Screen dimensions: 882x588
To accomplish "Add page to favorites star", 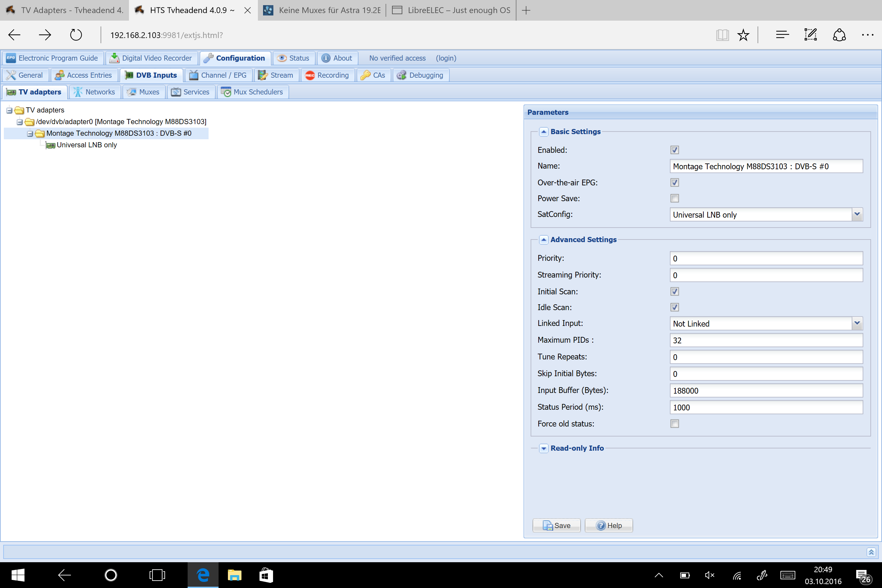I will pos(743,35).
